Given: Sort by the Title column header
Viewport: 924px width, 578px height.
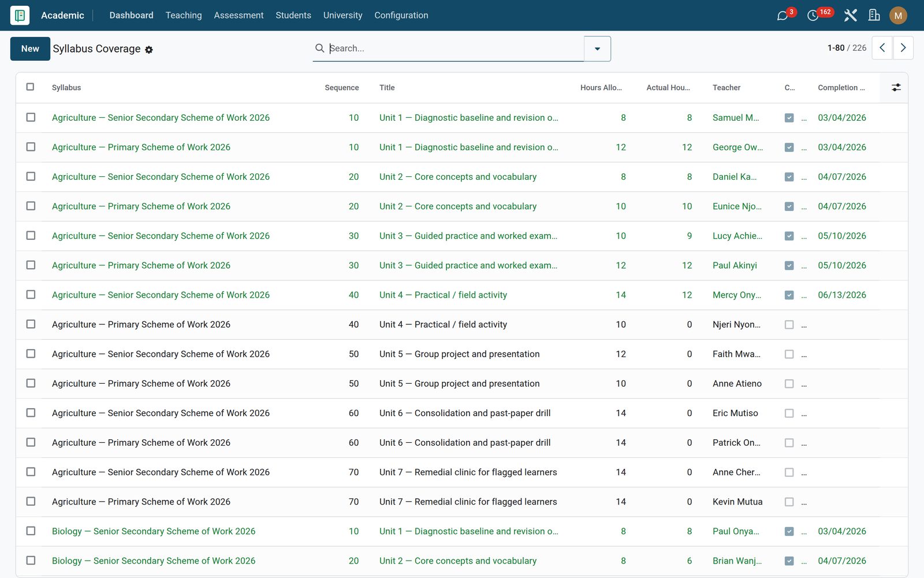Looking at the screenshot, I should point(387,88).
